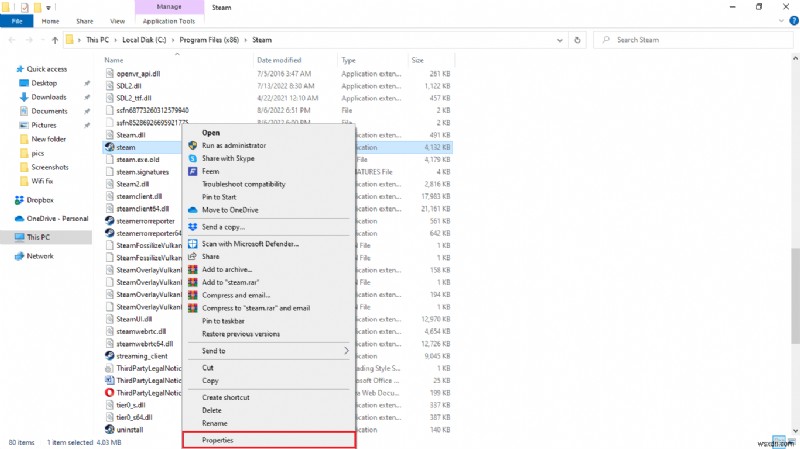Switch to the Home ribbon tab

point(50,21)
